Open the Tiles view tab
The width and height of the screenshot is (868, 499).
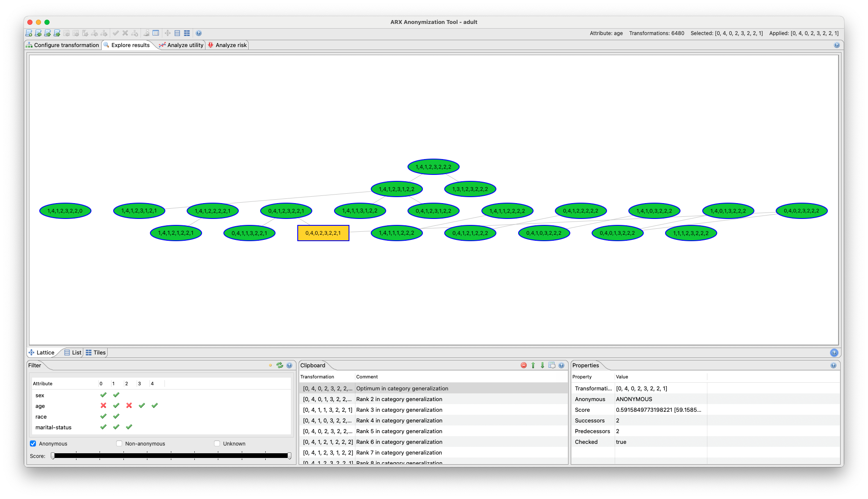[96, 352]
